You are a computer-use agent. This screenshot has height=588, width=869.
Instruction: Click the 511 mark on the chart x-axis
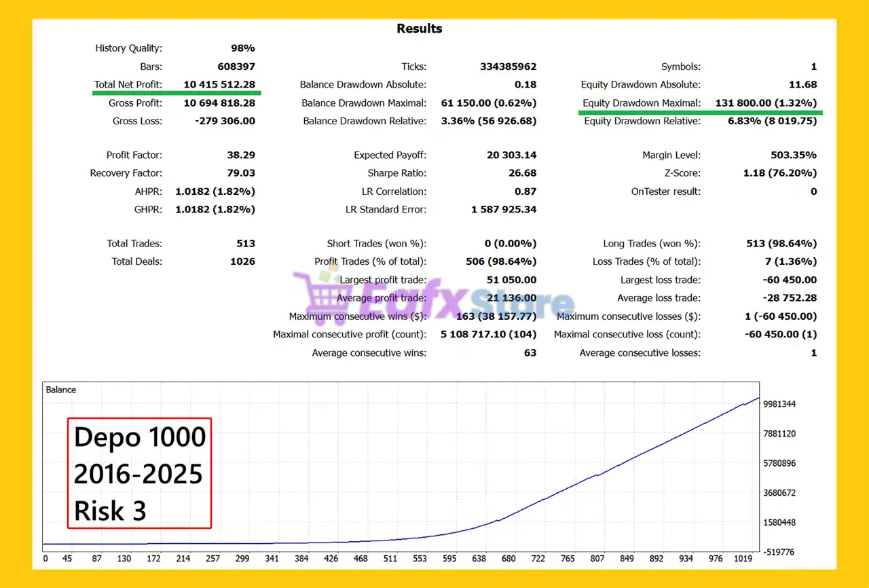pyautogui.click(x=390, y=559)
